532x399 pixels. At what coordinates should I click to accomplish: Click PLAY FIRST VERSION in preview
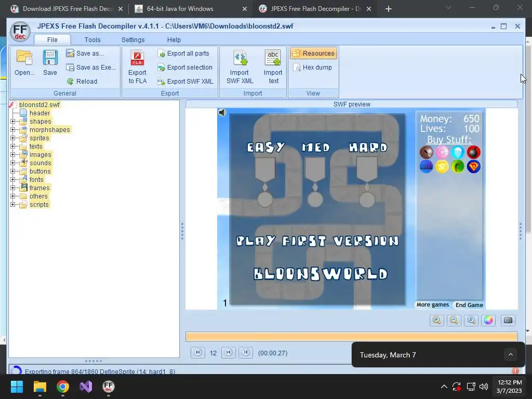point(317,241)
